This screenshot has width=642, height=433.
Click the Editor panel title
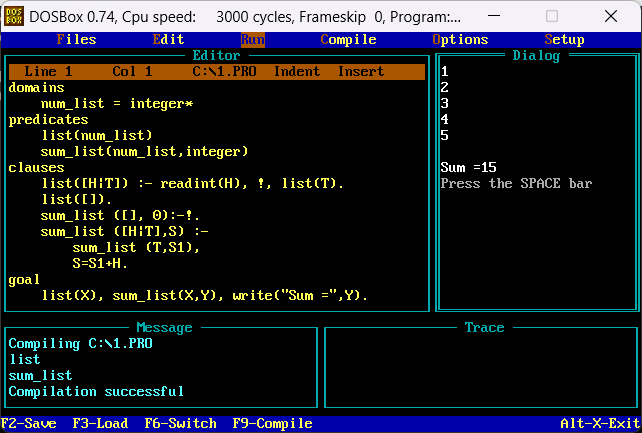[x=217, y=56]
